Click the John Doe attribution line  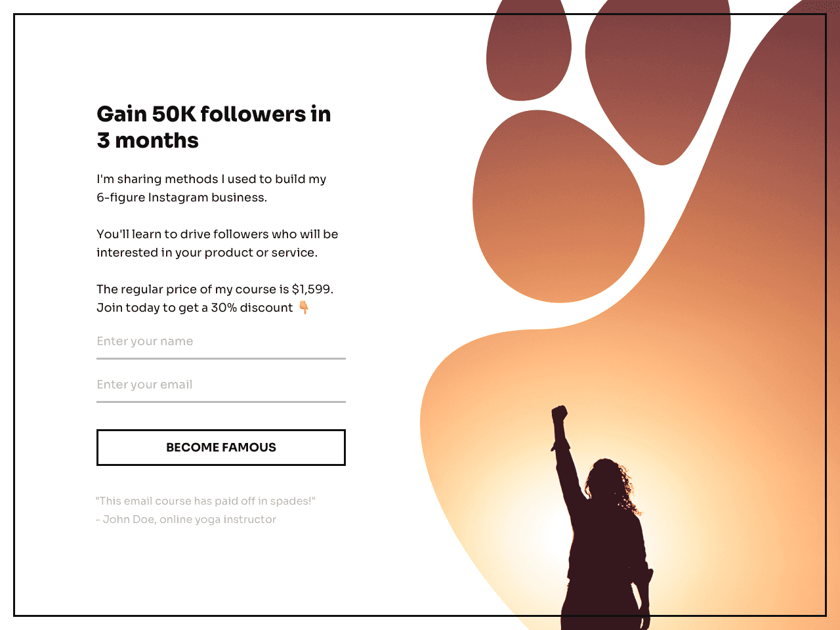[186, 519]
